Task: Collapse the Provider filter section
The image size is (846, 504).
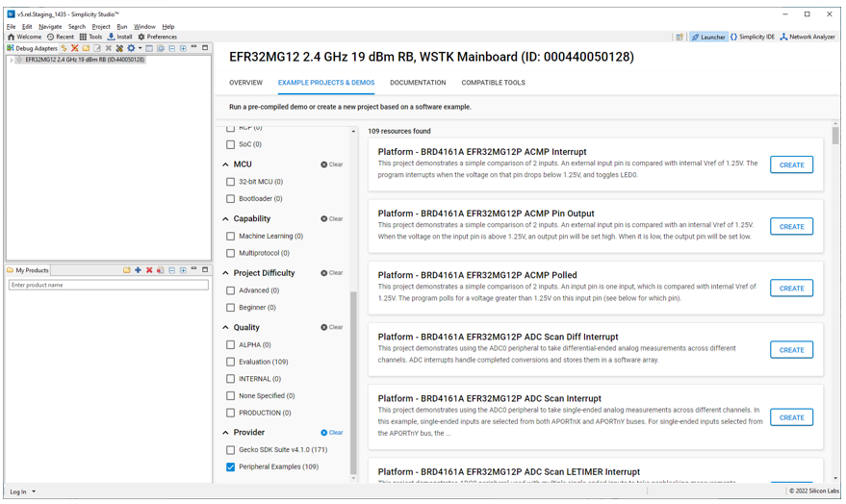Action: click(225, 433)
